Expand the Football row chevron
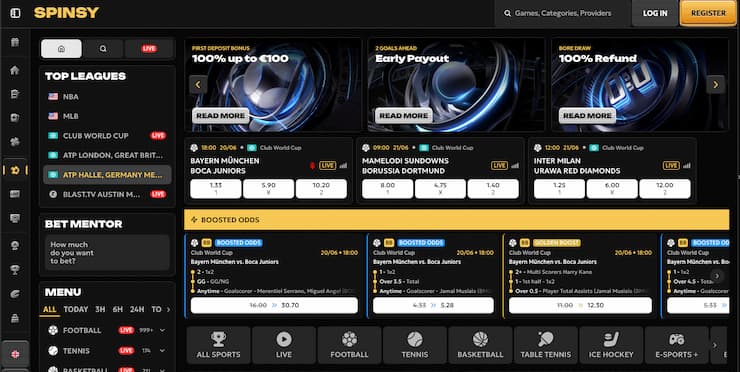Image resolution: width=740 pixels, height=372 pixels. click(162, 330)
